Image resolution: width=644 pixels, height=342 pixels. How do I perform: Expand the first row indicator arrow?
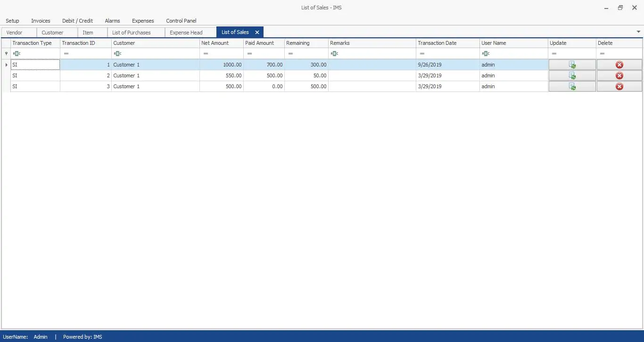tap(6, 65)
